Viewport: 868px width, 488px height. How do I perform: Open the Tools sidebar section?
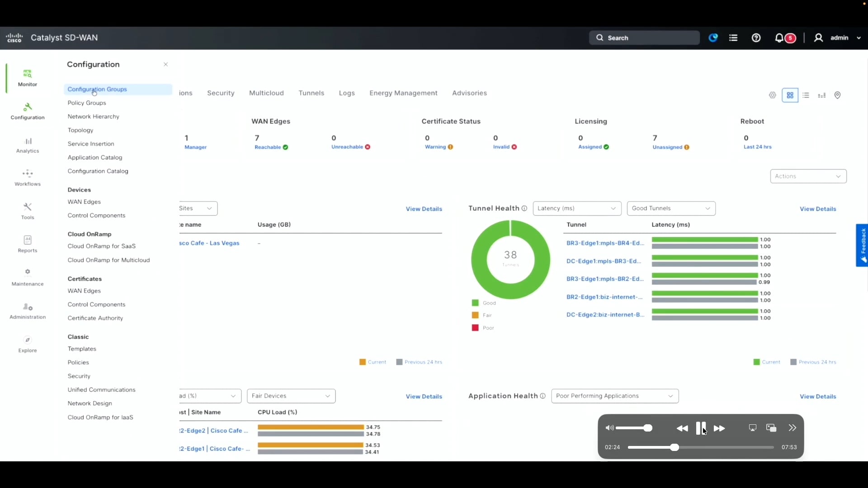28,211
